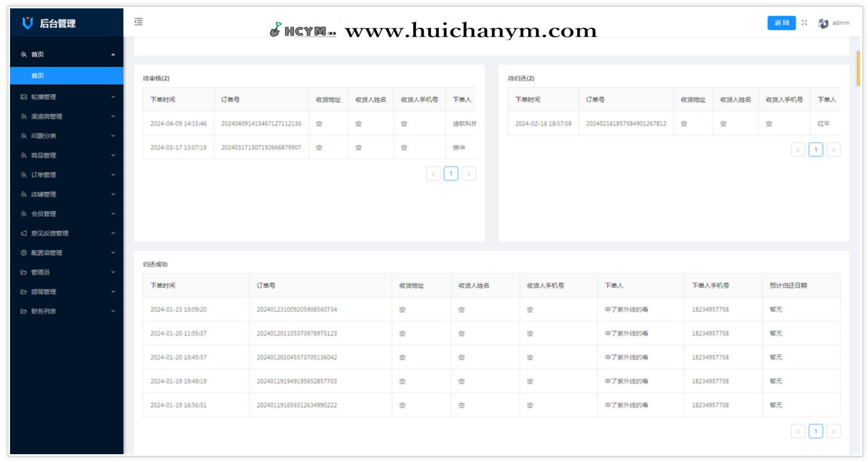The width and height of the screenshot is (868, 462).
Task: Expand the 会员管理 menu
Action: (x=43, y=214)
